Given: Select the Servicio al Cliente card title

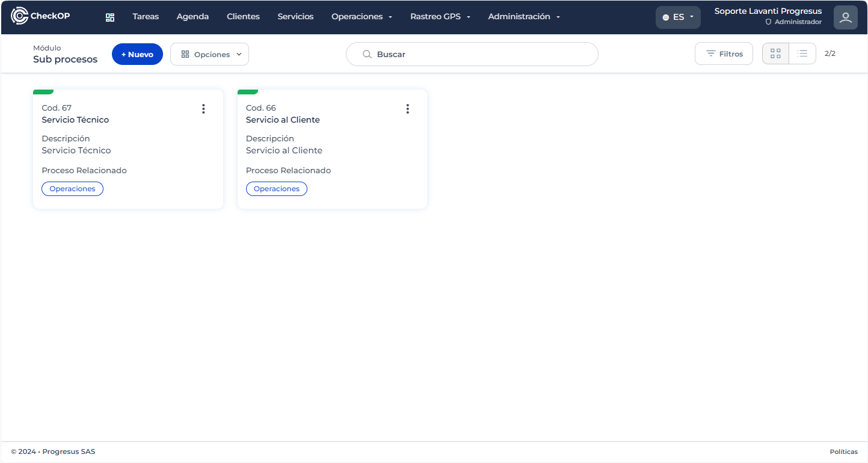Looking at the screenshot, I should [x=283, y=120].
